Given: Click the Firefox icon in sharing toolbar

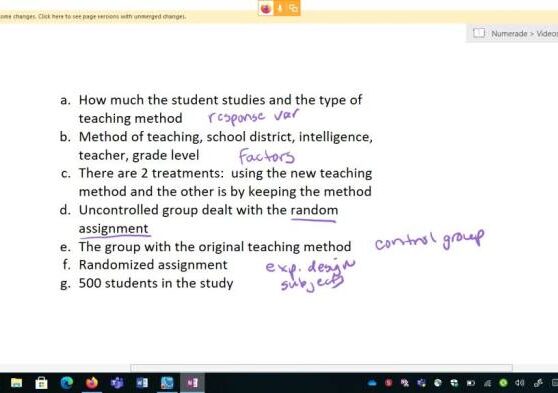Looking at the screenshot, I should [266, 8].
